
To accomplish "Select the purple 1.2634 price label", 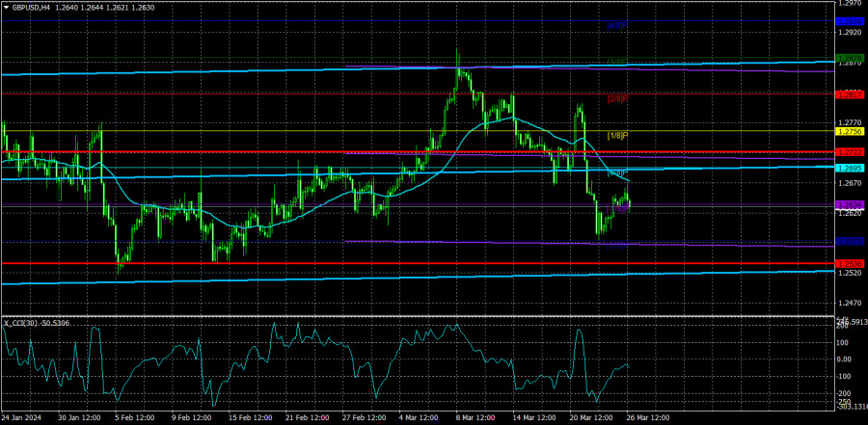I will coord(850,204).
